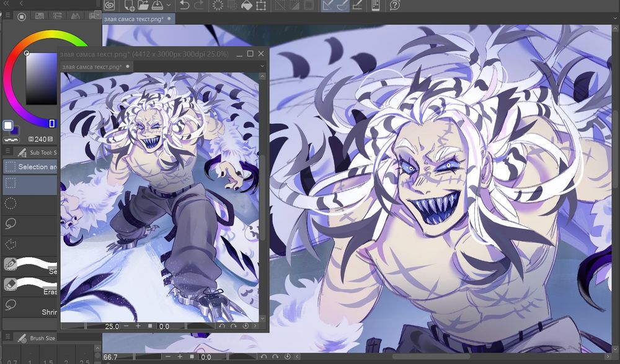This screenshot has width=620, height=364.
Task: Select the Rectangle selection sub tool
Action: 30,184
